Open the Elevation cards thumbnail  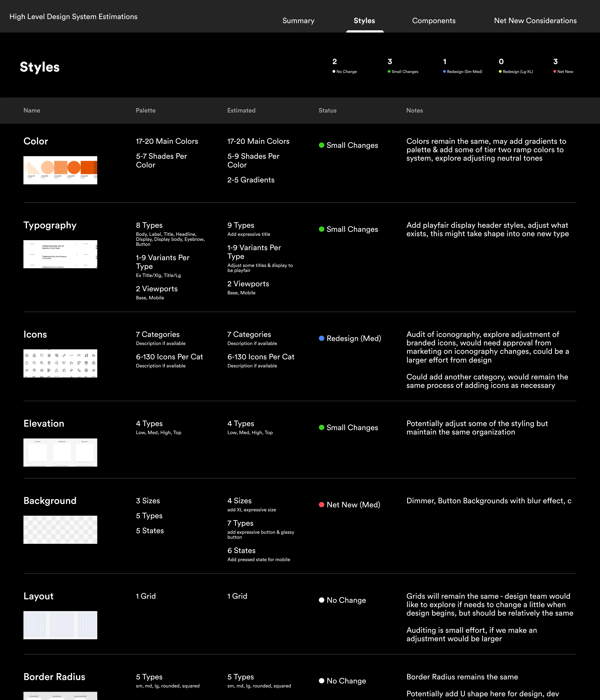(60, 452)
